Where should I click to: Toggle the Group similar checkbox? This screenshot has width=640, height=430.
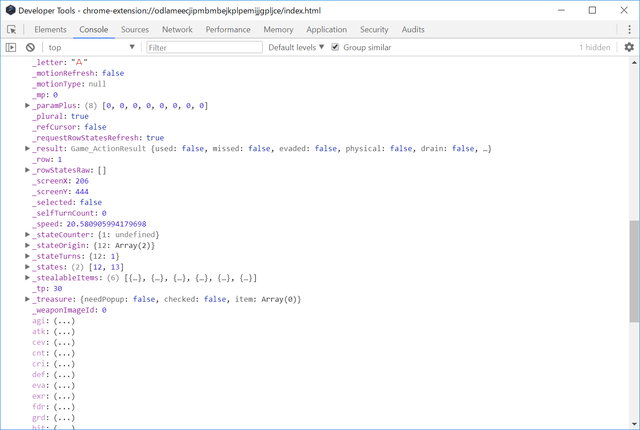[x=335, y=47]
